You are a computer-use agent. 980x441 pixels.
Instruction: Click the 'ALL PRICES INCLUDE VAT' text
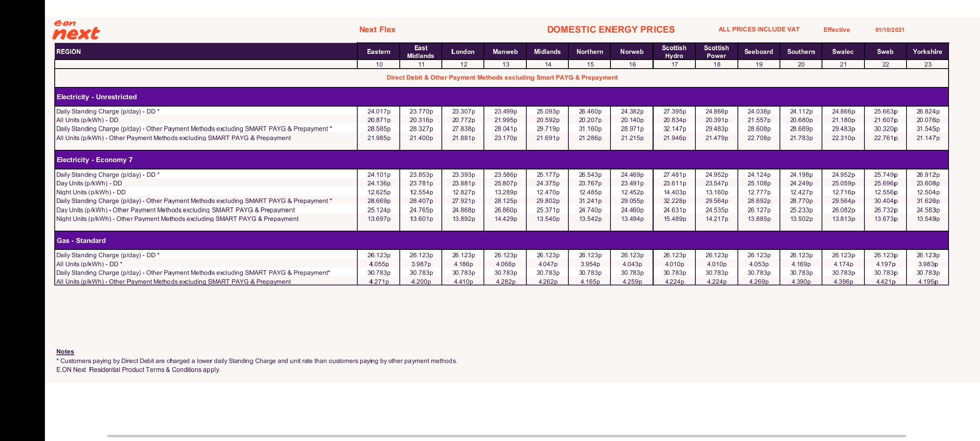759,29
